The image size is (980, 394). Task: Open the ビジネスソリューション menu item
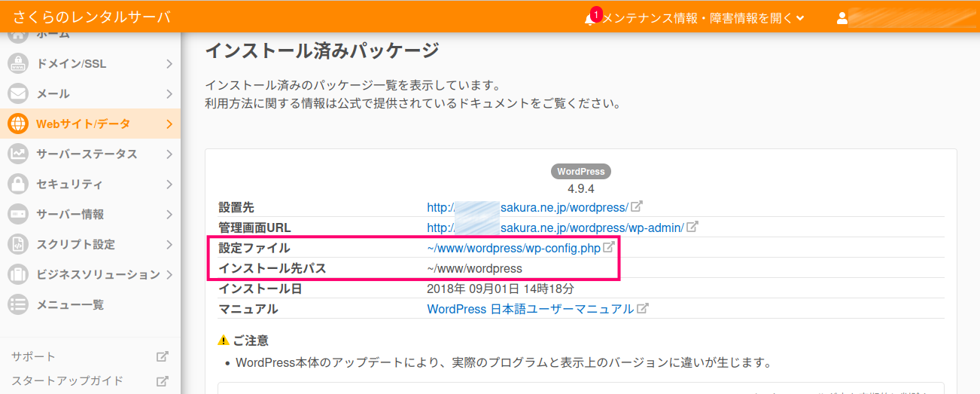click(x=90, y=275)
